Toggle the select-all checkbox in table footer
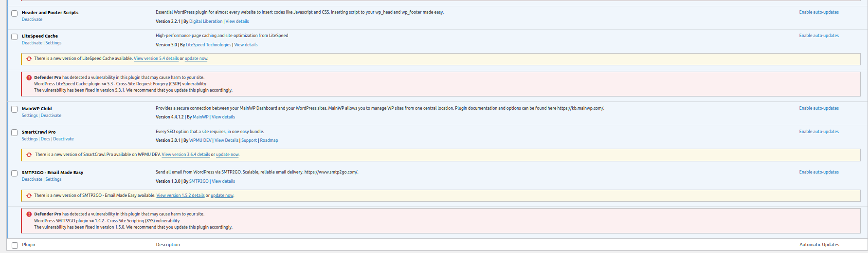Screen dimensions: 868x253 pyautogui.click(x=15, y=246)
